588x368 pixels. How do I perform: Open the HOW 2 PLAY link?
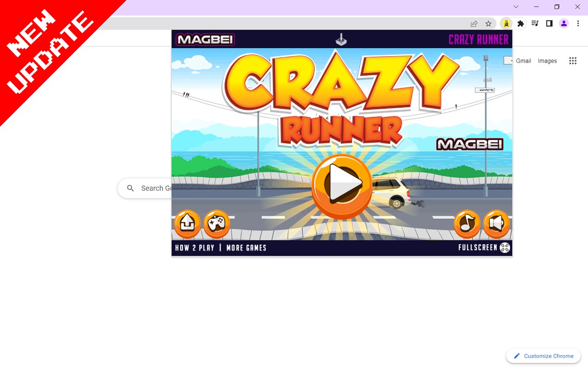195,248
